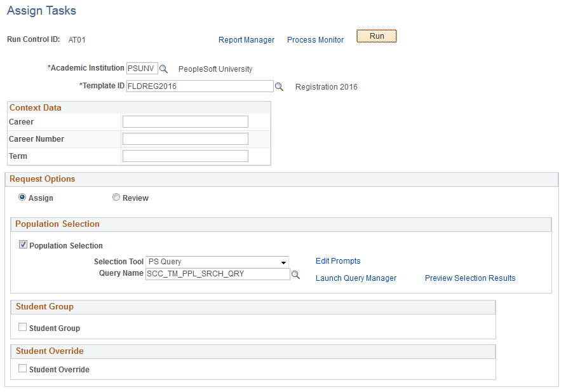This screenshot has height=392, width=566.
Task: Open Report Manager
Action: pyautogui.click(x=246, y=39)
